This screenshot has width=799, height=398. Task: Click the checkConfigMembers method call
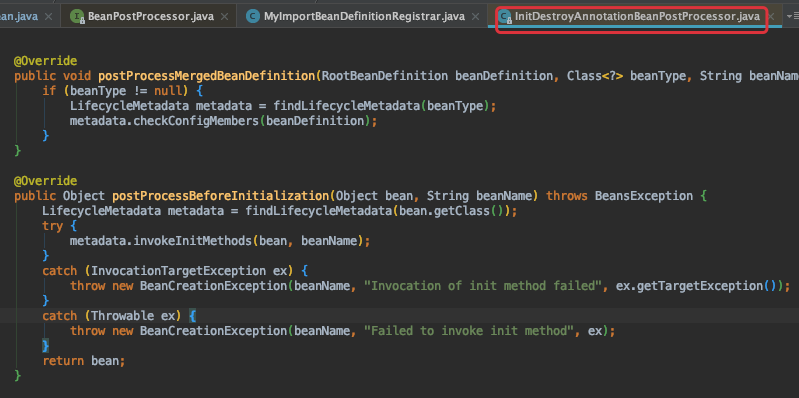pos(197,121)
